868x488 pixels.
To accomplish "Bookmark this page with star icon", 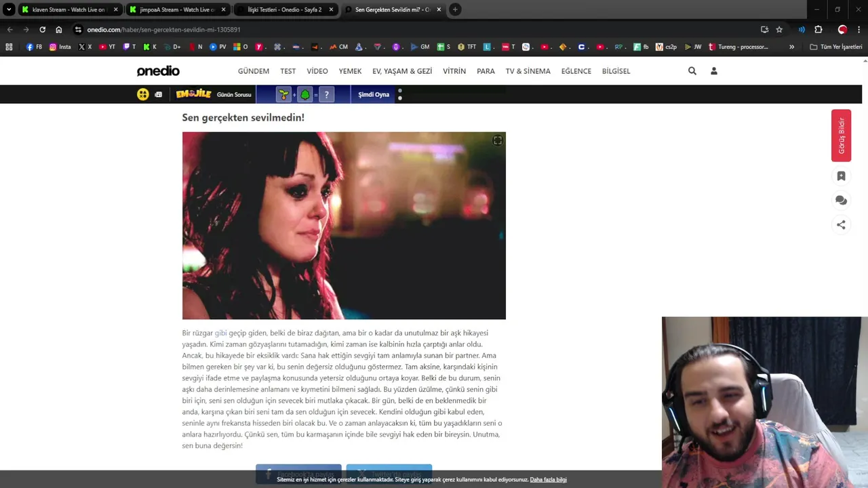I will point(779,29).
